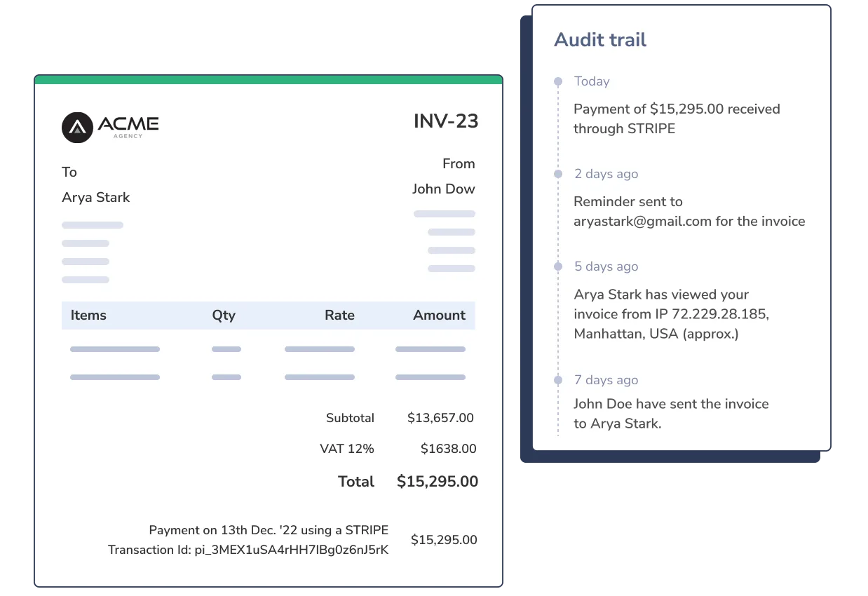Screen dimensions: 868x596
Task: Click the To label
Action: (69, 172)
